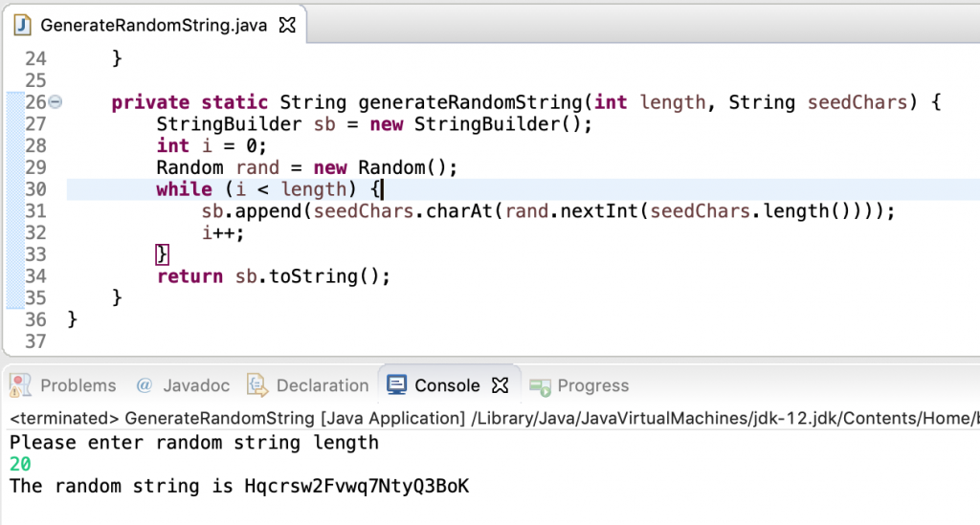980x525 pixels.
Task: Click the Javadoc @ icon
Action: coord(145,385)
